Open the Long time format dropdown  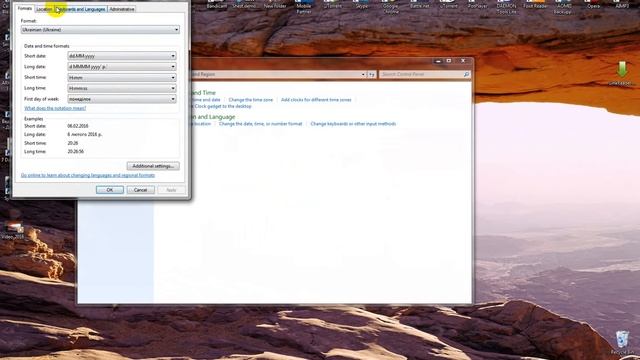(122, 88)
